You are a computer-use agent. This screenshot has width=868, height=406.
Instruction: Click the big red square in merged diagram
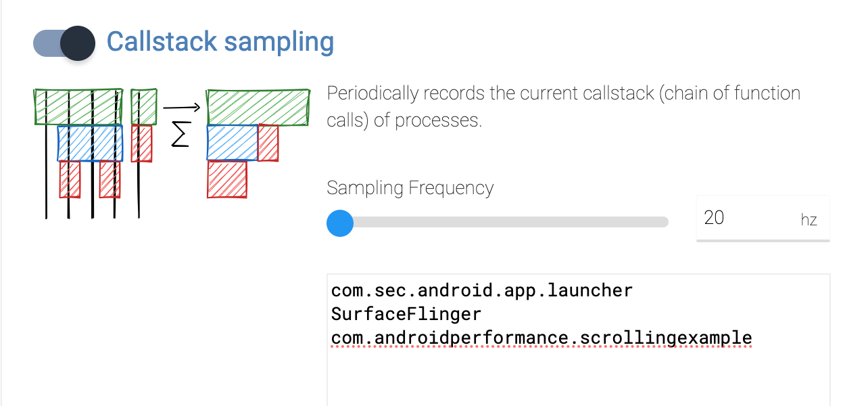[x=227, y=179]
